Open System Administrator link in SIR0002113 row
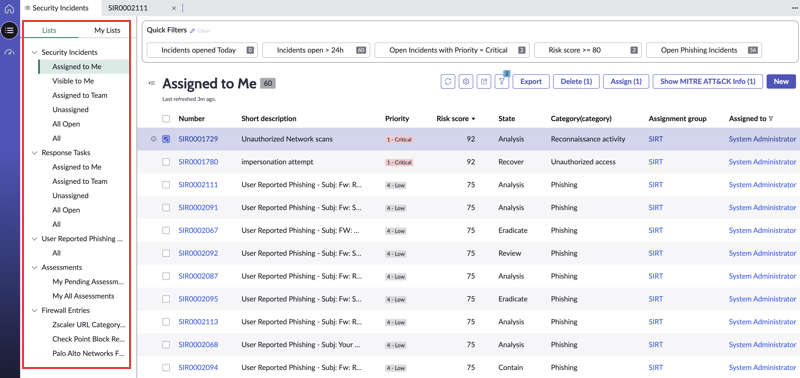 pyautogui.click(x=762, y=322)
